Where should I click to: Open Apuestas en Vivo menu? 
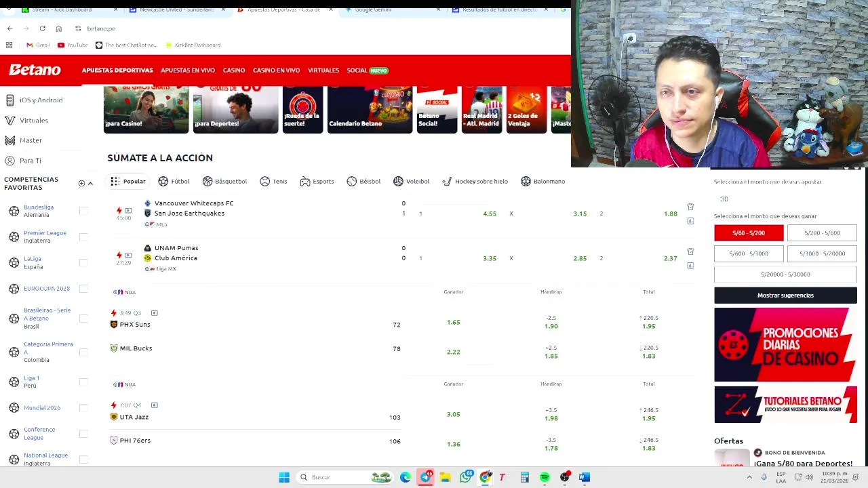[x=188, y=70]
